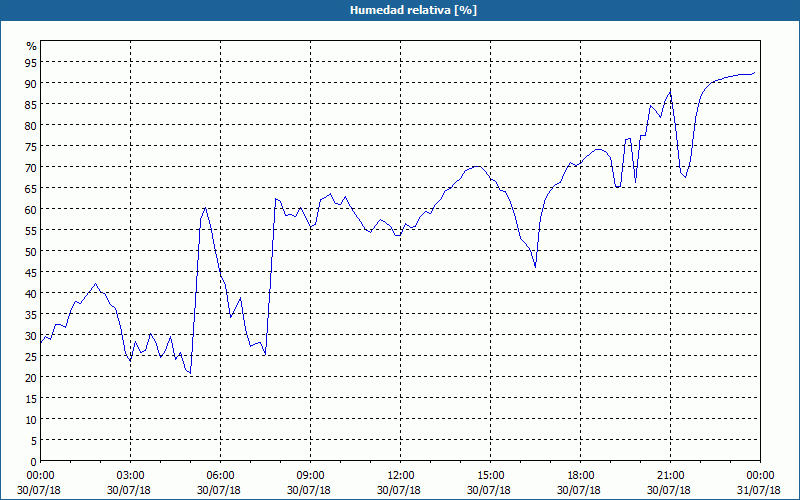Click the 25 value on the vertical axis
The width and height of the screenshot is (800, 500).
point(31,356)
